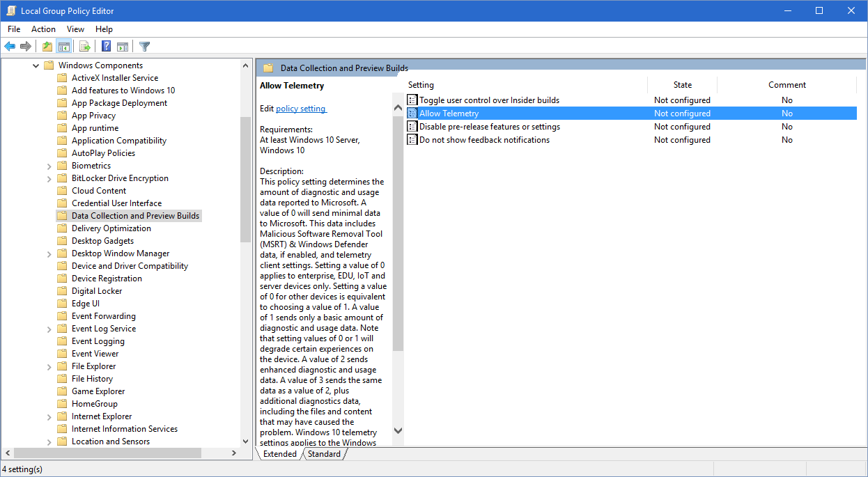Click the Forward arrow toolbar icon
The height and width of the screenshot is (477, 868).
26,47
